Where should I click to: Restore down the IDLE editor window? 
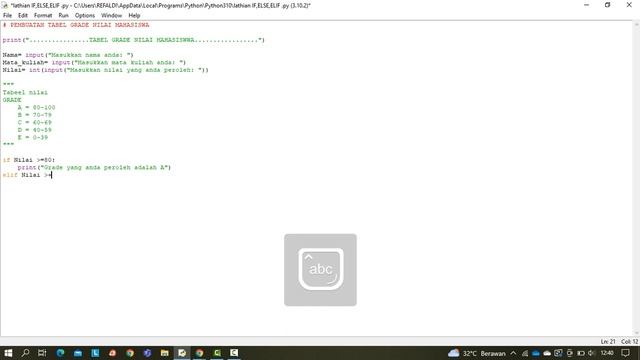[608, 5]
